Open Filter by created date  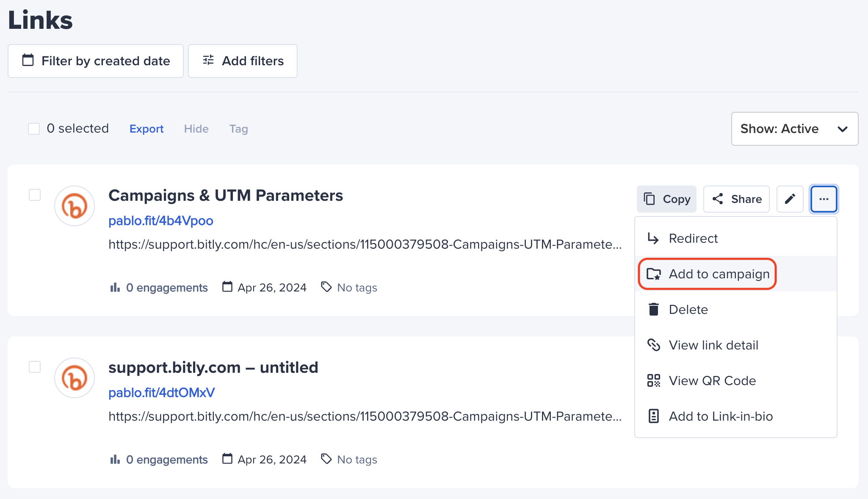96,61
